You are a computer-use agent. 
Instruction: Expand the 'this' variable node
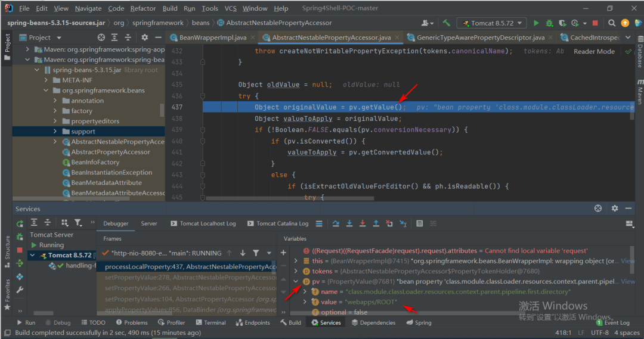point(296,261)
